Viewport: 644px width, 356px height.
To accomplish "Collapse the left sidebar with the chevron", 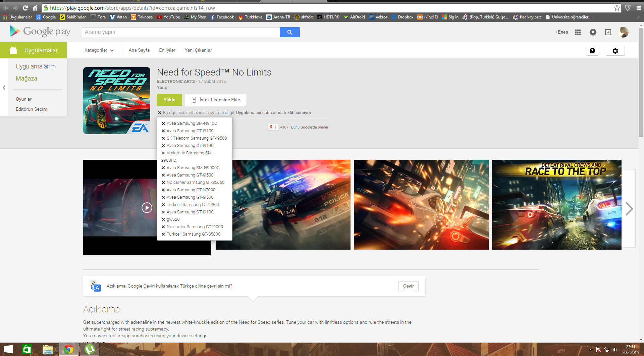I will point(4,88).
